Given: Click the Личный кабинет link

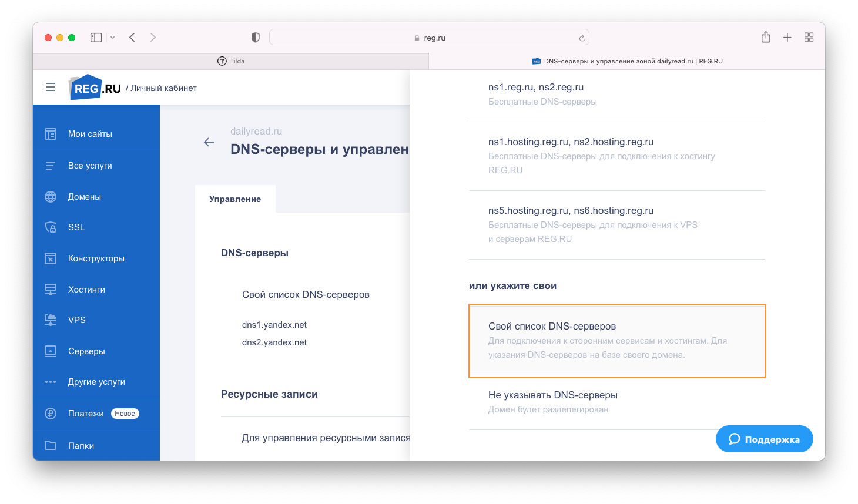Looking at the screenshot, I should 163,88.
